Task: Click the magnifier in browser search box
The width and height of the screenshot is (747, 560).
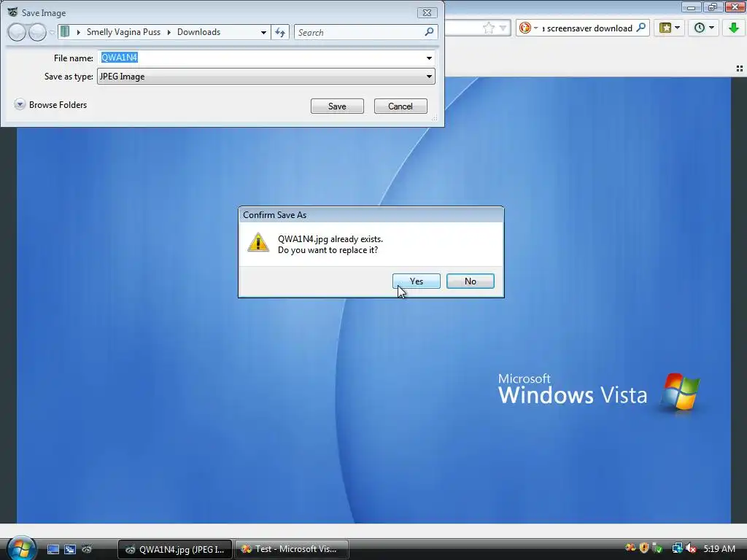Action: (641, 28)
